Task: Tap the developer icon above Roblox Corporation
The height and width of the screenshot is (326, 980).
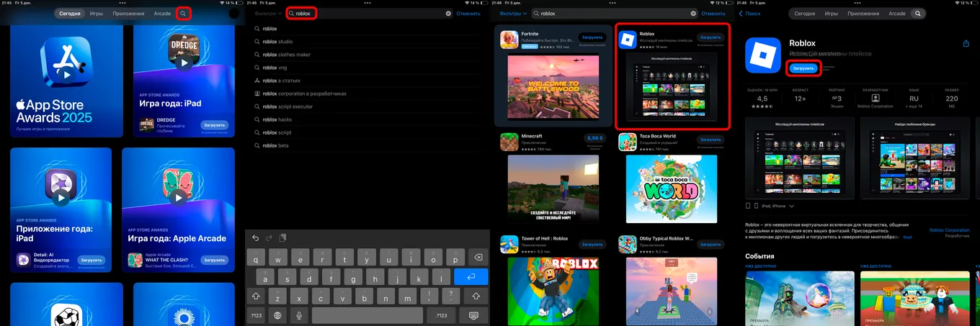Action: point(875,99)
